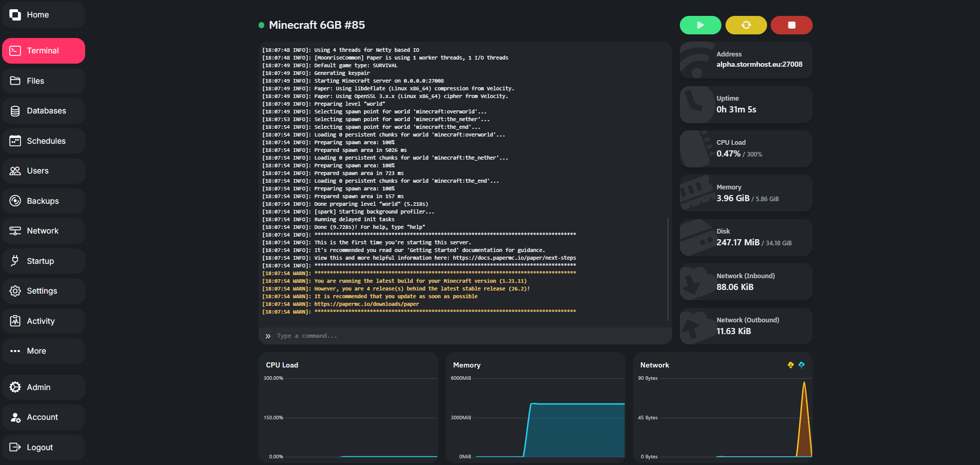This screenshot has width=980, height=465.
Task: Stop the server with red button
Action: (792, 25)
